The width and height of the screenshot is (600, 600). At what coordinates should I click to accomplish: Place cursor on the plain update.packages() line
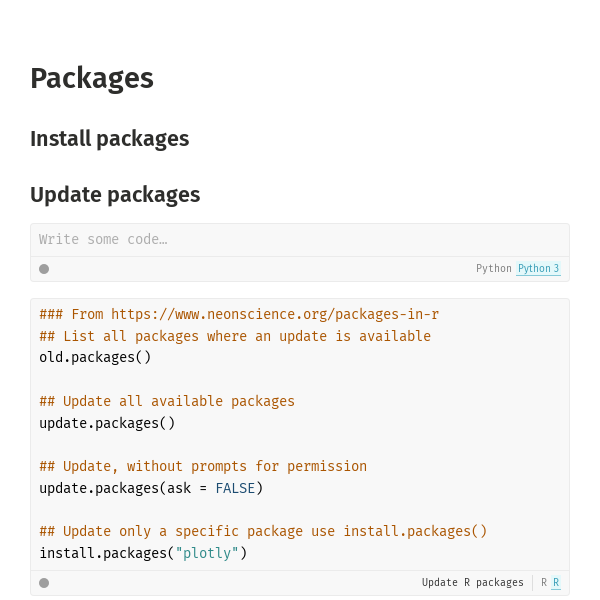(x=107, y=423)
